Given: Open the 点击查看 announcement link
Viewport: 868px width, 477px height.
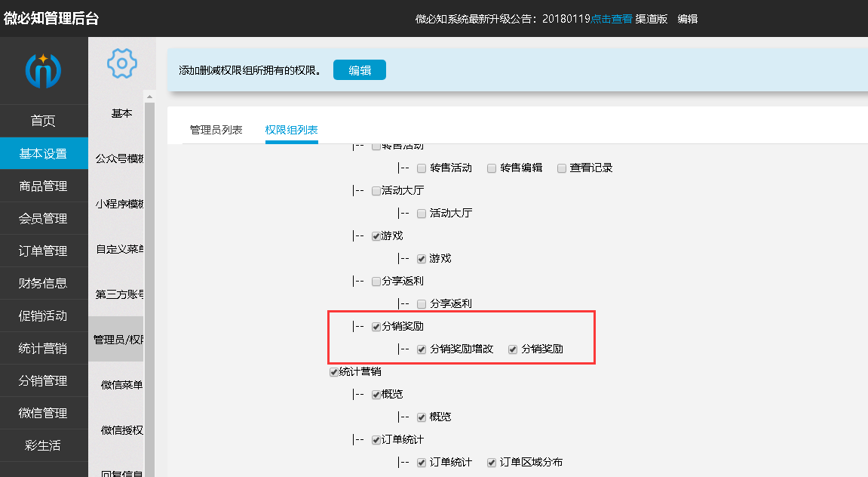Looking at the screenshot, I should click(611, 19).
